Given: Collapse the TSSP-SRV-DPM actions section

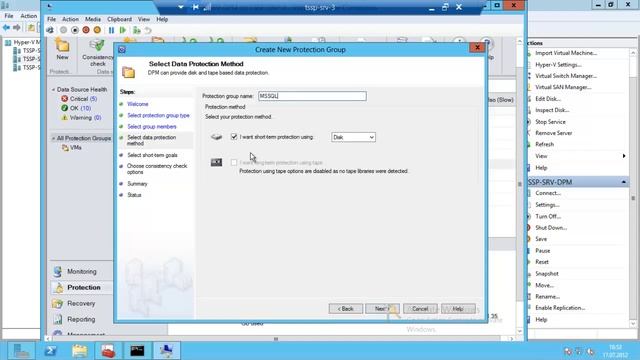Looking at the screenshot, I should (624, 182).
